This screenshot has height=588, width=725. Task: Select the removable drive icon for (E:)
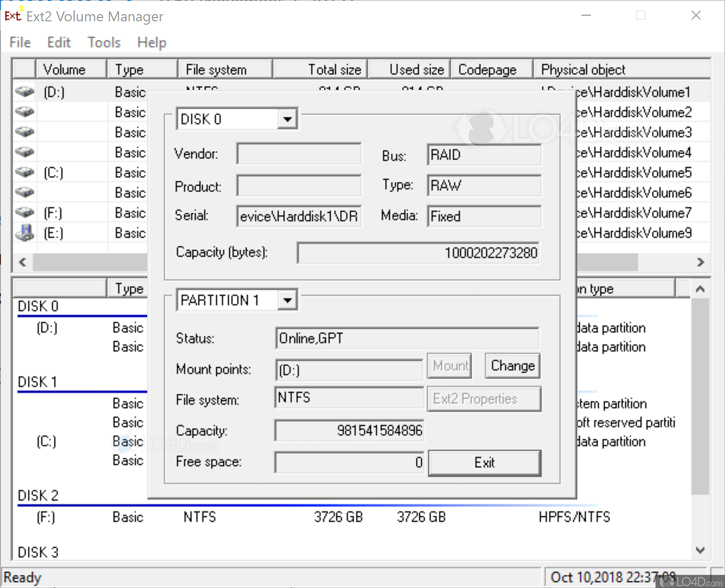[25, 232]
